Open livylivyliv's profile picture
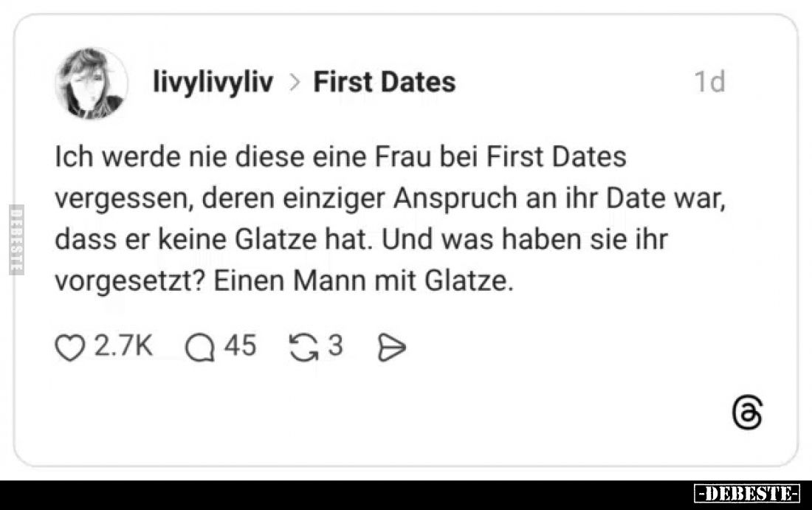Image resolution: width=812 pixels, height=510 pixels. coord(92,83)
